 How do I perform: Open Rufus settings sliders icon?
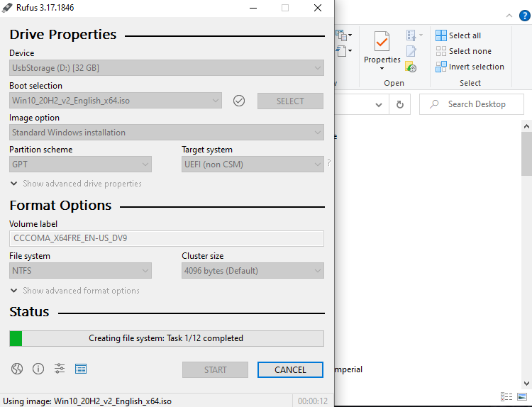60,369
